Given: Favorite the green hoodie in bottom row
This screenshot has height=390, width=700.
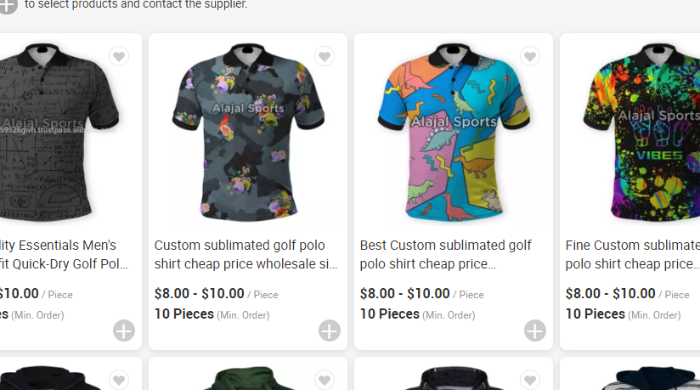Looking at the screenshot, I should click(x=325, y=380).
